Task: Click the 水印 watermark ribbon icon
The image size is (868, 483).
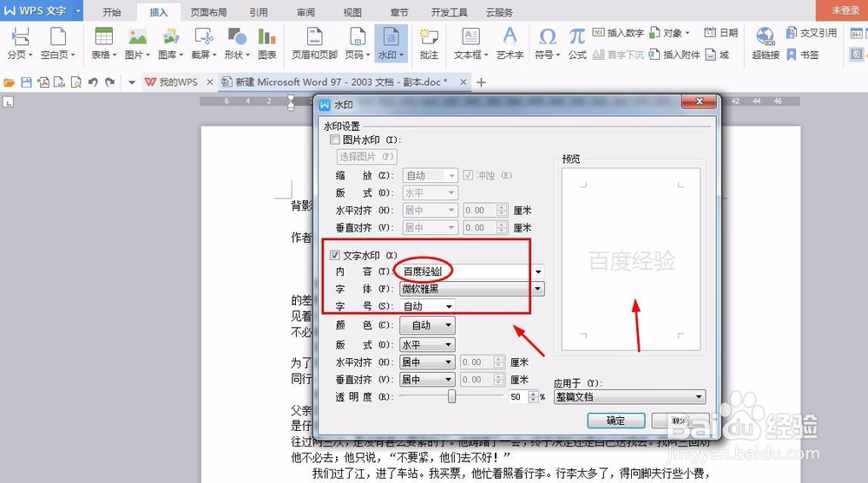Action: [x=391, y=43]
